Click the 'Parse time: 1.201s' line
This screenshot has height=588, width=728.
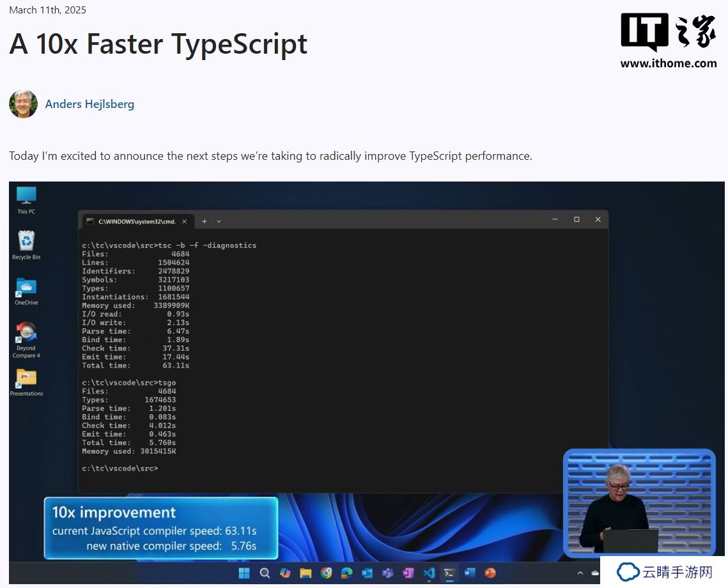pos(129,408)
